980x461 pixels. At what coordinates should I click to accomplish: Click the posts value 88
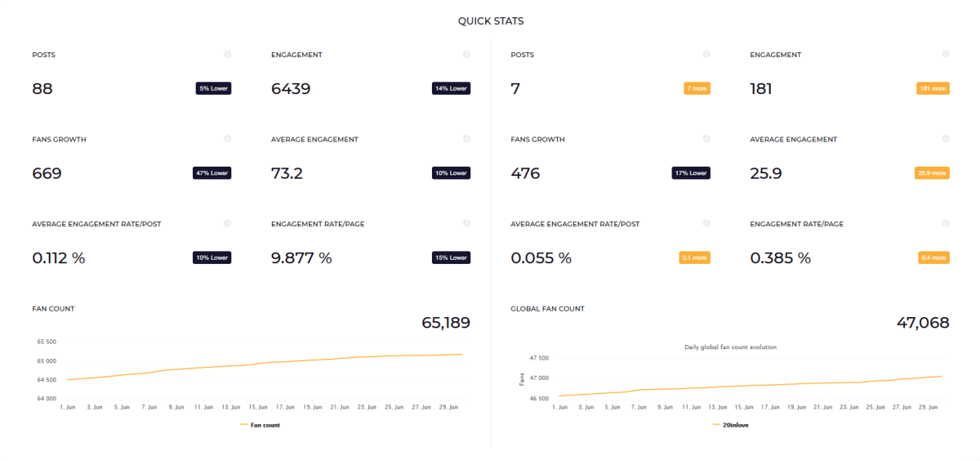click(x=42, y=88)
